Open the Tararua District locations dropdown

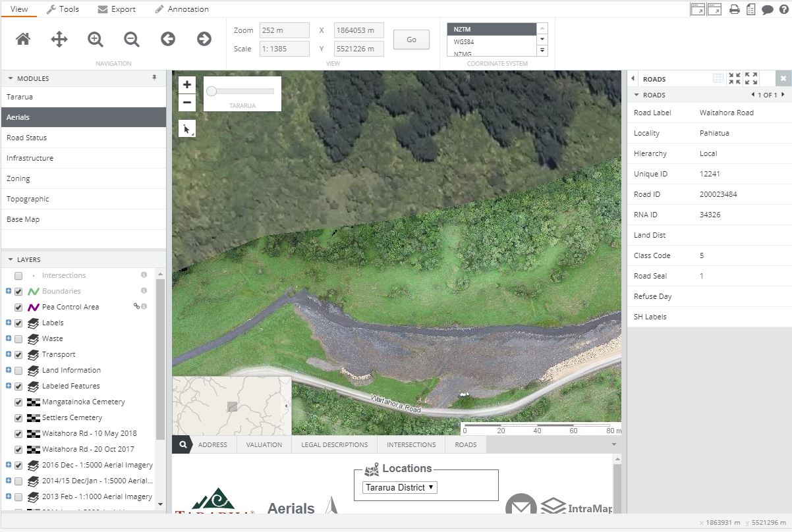[399, 487]
